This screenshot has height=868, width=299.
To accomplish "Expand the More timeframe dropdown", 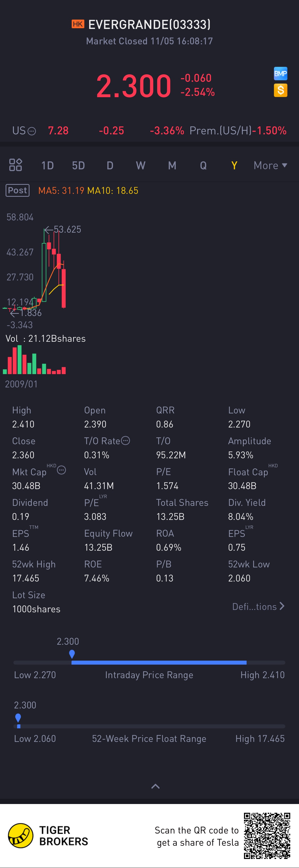I will (x=270, y=165).
